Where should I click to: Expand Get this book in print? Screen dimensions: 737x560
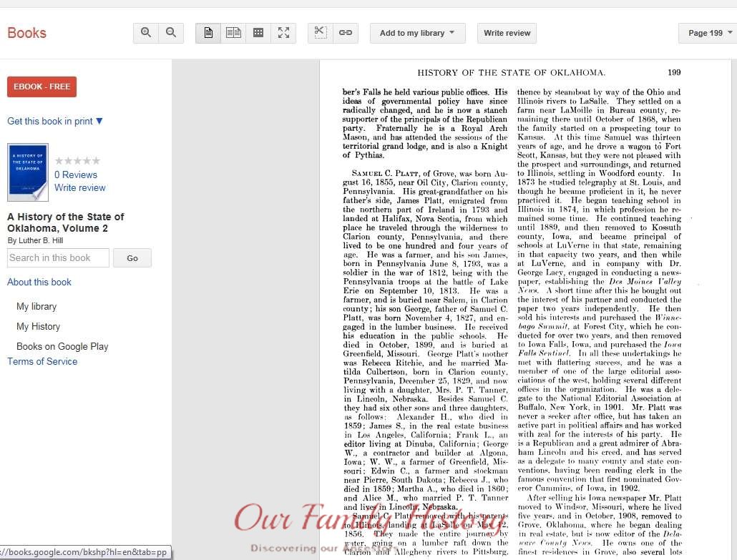55,121
